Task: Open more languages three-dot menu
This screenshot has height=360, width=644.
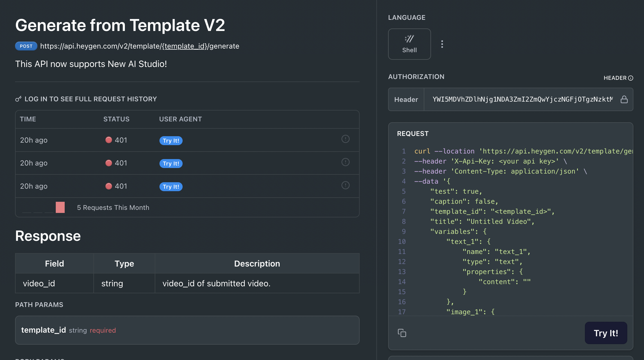Action: (442, 44)
